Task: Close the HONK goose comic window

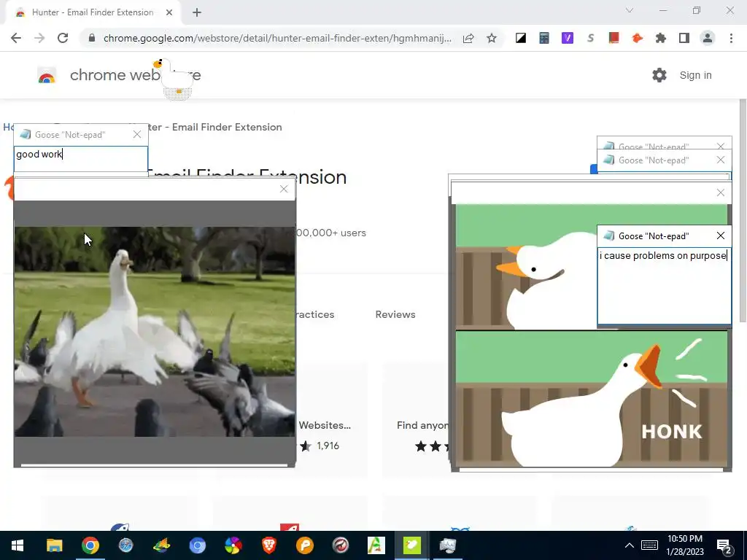Action: (x=720, y=192)
